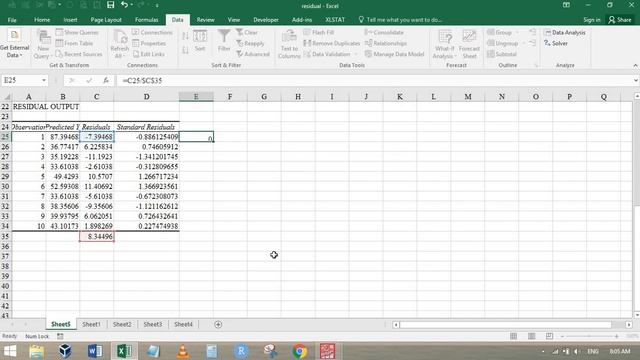Screen dimensions: 640x360
Task: Switch to the Developer tab
Action: point(266,20)
